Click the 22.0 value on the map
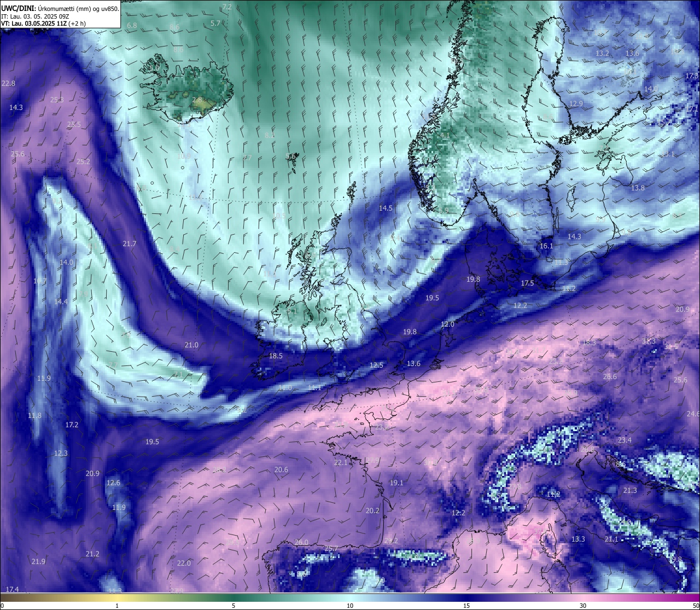 [x=184, y=563]
